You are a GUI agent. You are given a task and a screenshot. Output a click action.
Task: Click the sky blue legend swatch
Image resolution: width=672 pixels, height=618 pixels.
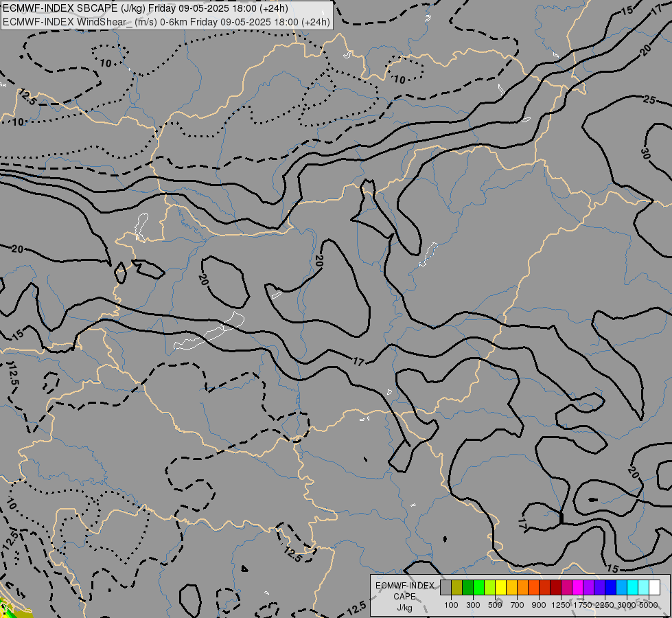click(x=621, y=587)
